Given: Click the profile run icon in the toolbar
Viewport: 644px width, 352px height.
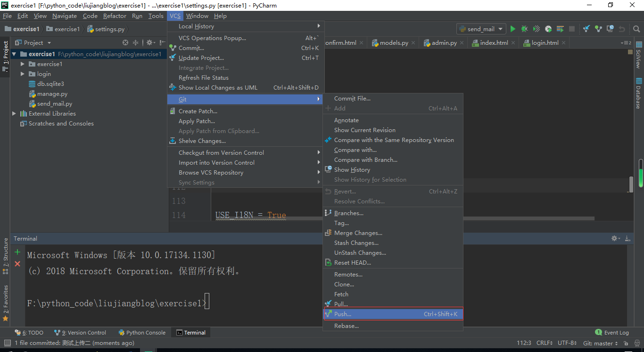Looking at the screenshot, I should pyautogui.click(x=548, y=29).
